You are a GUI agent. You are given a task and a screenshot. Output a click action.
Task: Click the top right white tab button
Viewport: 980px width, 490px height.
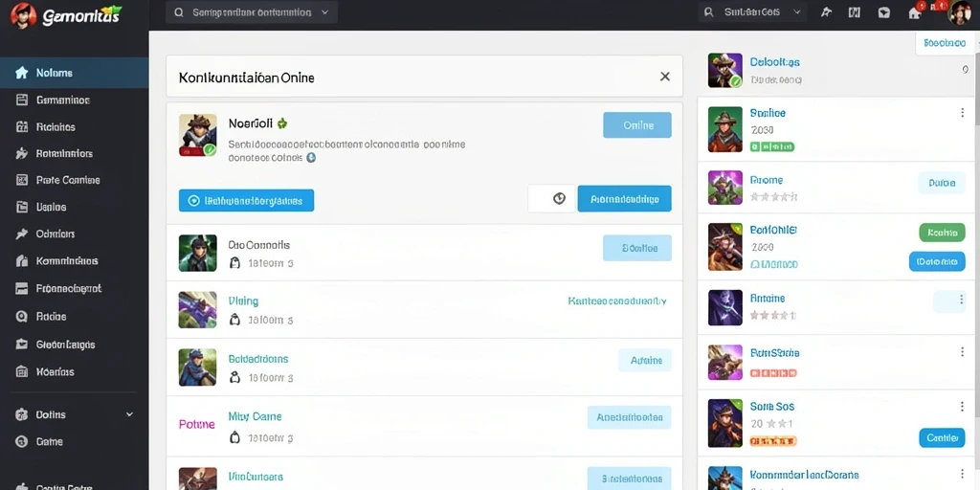(945, 43)
